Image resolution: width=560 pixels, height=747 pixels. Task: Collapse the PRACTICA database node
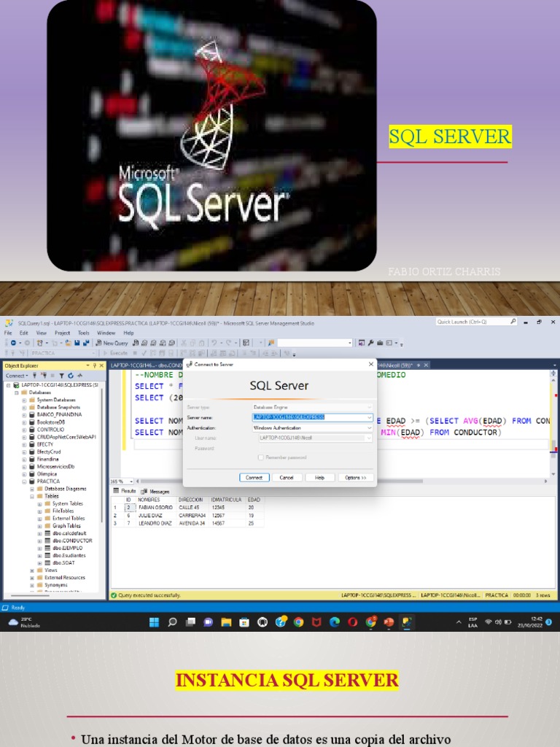24,481
